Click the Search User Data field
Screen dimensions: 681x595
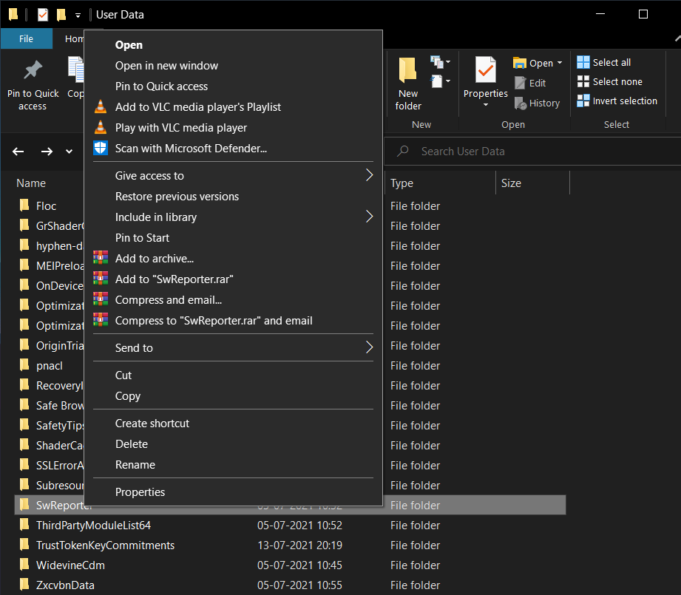coord(534,151)
